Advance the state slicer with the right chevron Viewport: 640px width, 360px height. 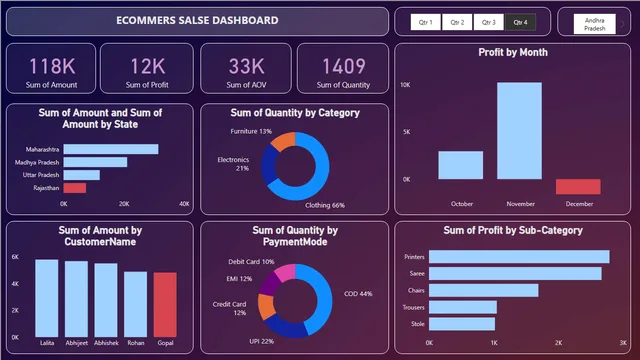point(623,24)
